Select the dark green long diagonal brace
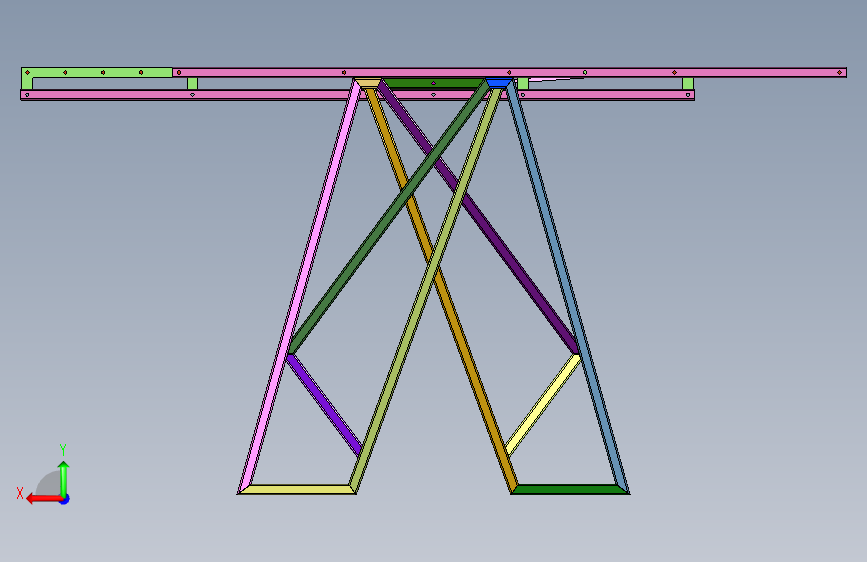867x562 pixels. click(x=387, y=218)
